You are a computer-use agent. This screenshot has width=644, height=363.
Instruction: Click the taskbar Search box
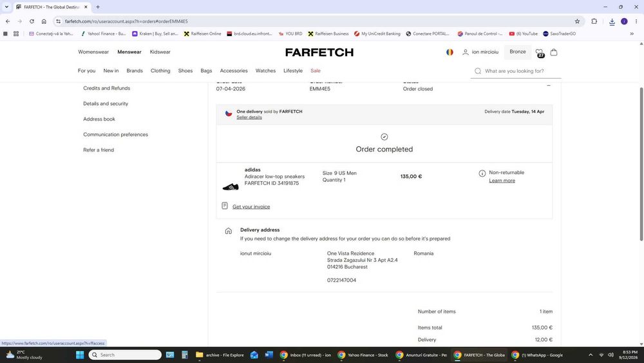[x=125, y=355]
